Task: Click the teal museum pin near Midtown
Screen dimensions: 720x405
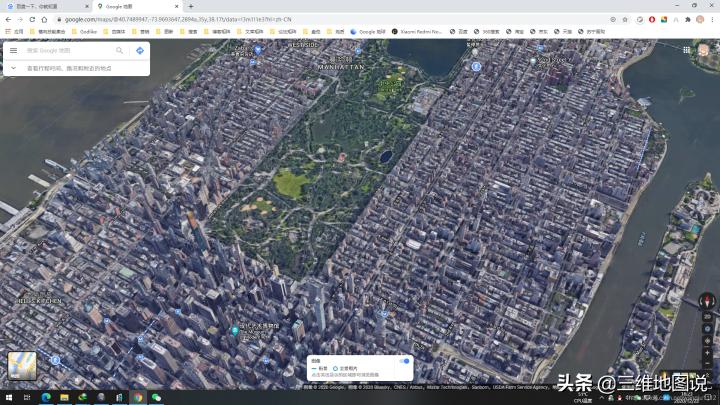Action: pyautogui.click(x=235, y=330)
